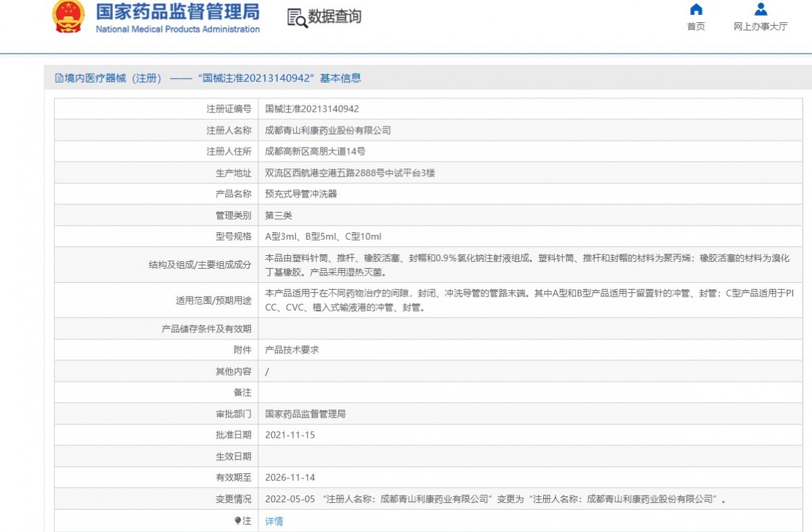Image resolution: width=812 pixels, height=532 pixels.
Task: Click 有效期至 label
Action: tap(233, 478)
